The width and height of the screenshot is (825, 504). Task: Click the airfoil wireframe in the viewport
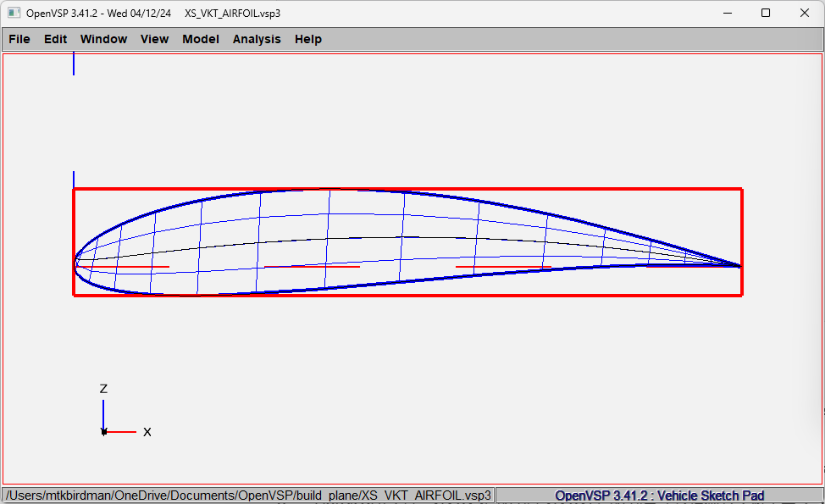[x=407, y=242]
